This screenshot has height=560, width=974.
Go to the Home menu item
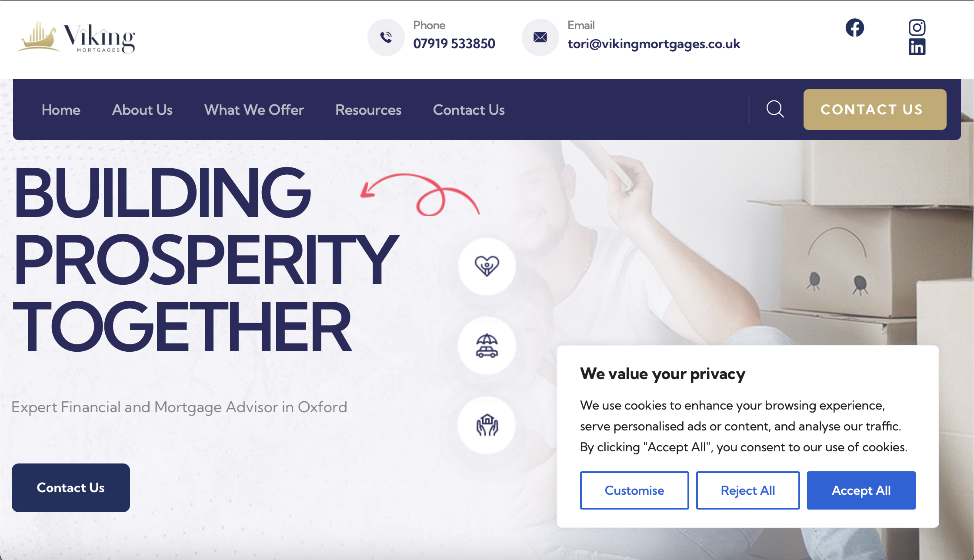click(x=61, y=110)
